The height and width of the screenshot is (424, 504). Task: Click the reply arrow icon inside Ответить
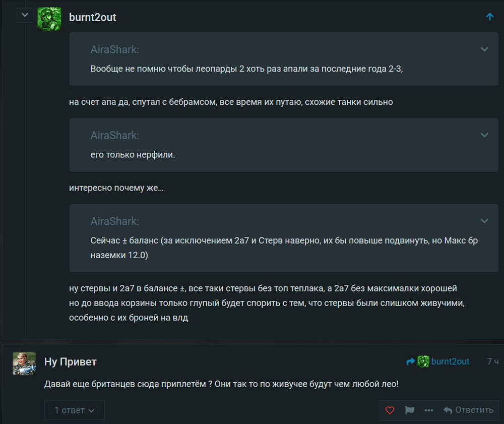(448, 410)
